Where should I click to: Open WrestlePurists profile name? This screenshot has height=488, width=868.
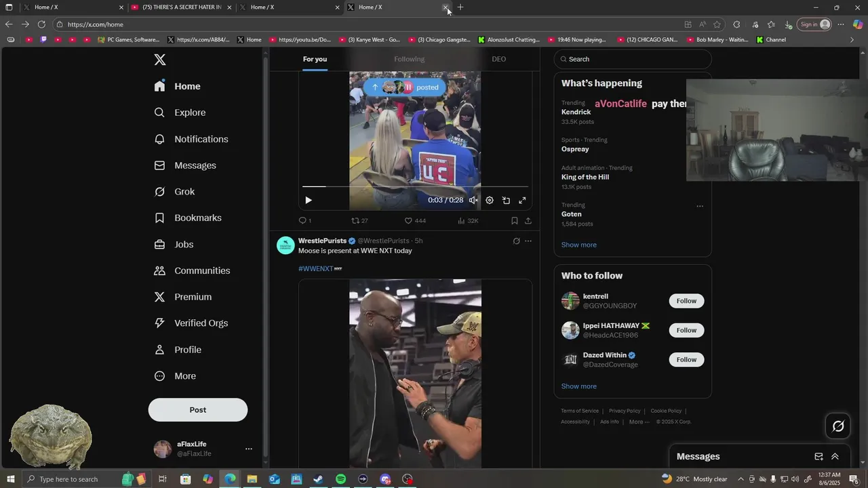click(x=322, y=241)
